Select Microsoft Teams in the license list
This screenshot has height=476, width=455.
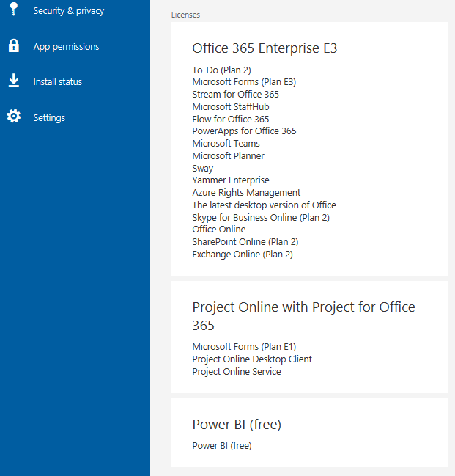pyautogui.click(x=226, y=144)
